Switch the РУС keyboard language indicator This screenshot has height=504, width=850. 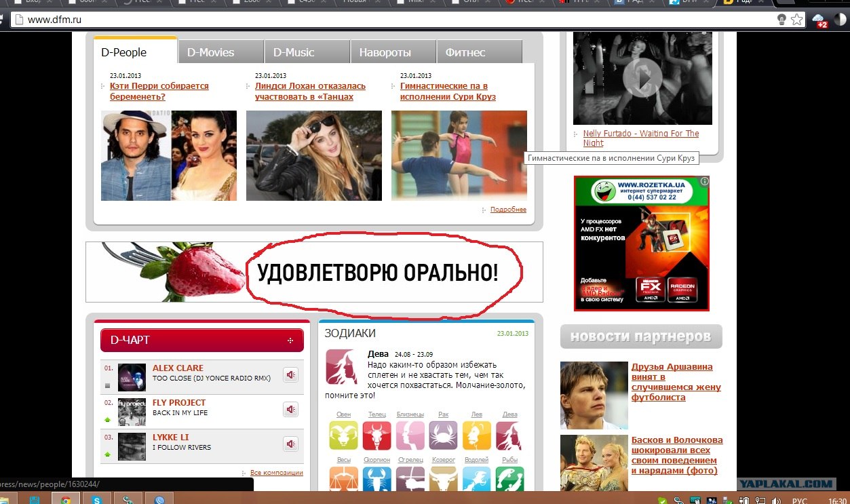pos(799,501)
